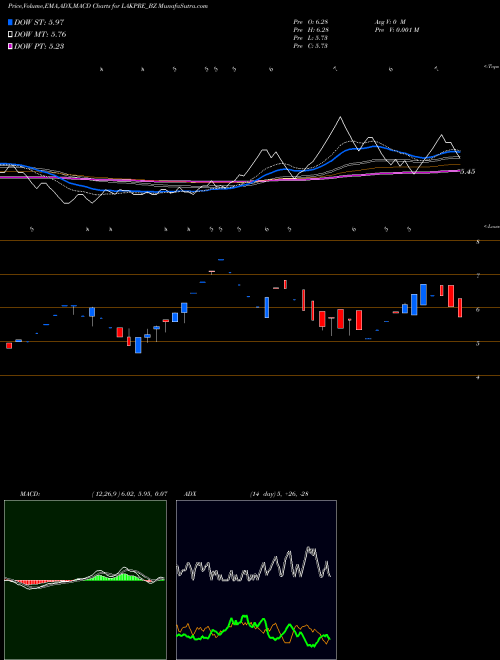Click the MACD parameters '(12,26,9) 6.02, 5.95, 0.07'

pyautogui.click(x=129, y=494)
